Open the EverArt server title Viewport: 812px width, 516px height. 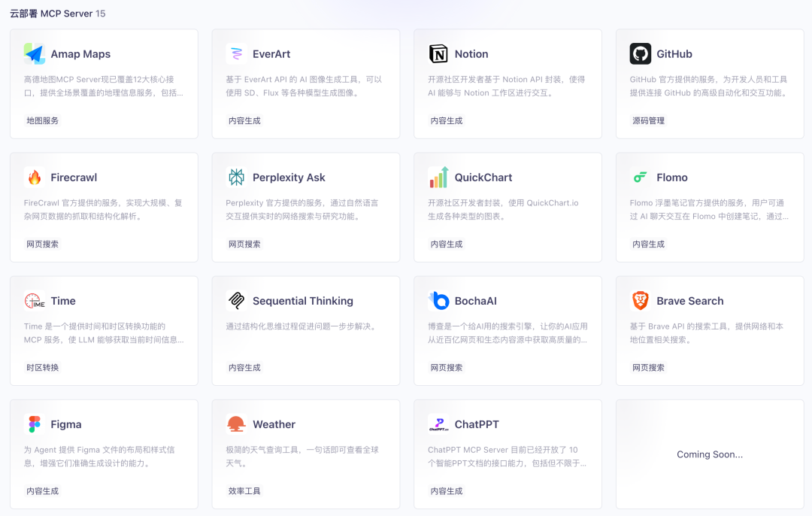click(271, 54)
